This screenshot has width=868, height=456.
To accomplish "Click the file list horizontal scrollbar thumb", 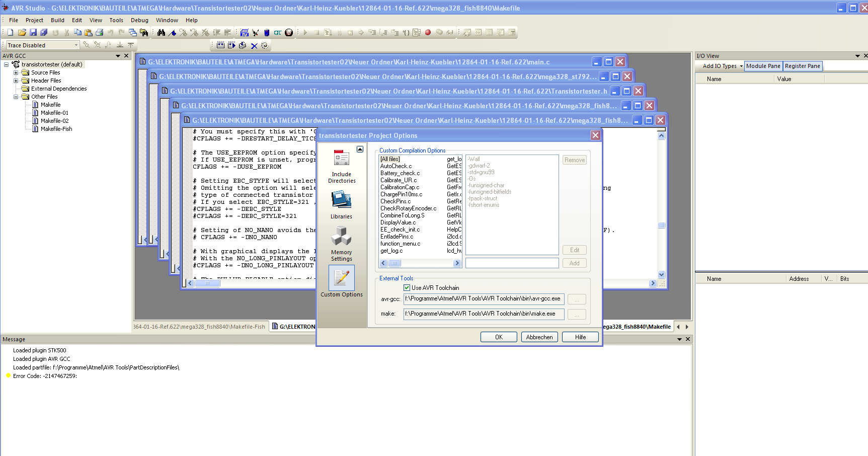I will pos(395,263).
